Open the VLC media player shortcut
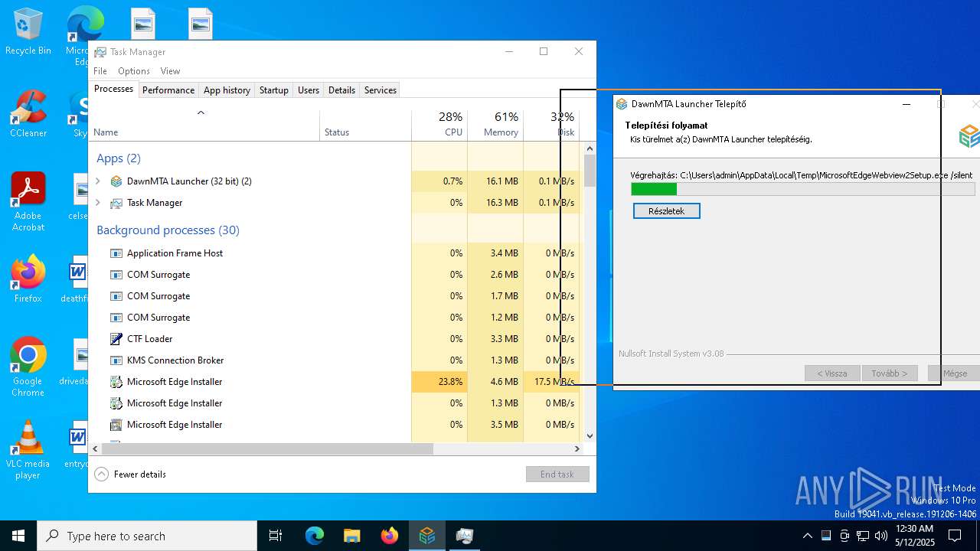This screenshot has height=551, width=980. pos(28,450)
